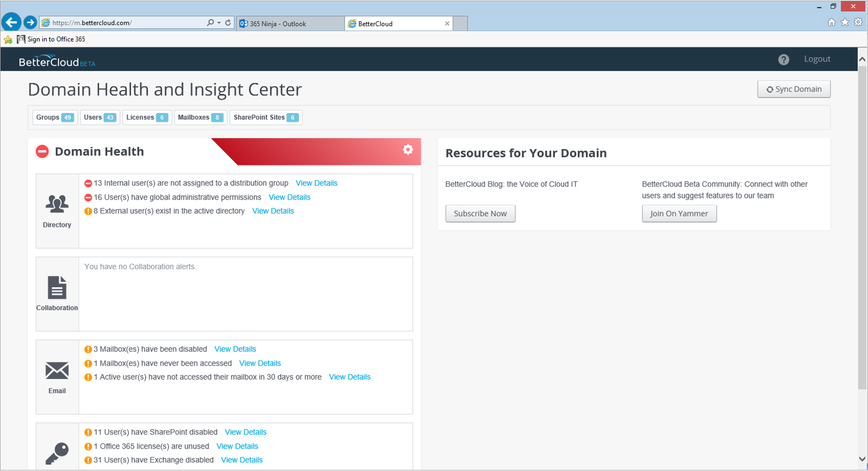Open the browser Tools gear icon
Viewport: 868px width, 471px height.
(x=858, y=22)
